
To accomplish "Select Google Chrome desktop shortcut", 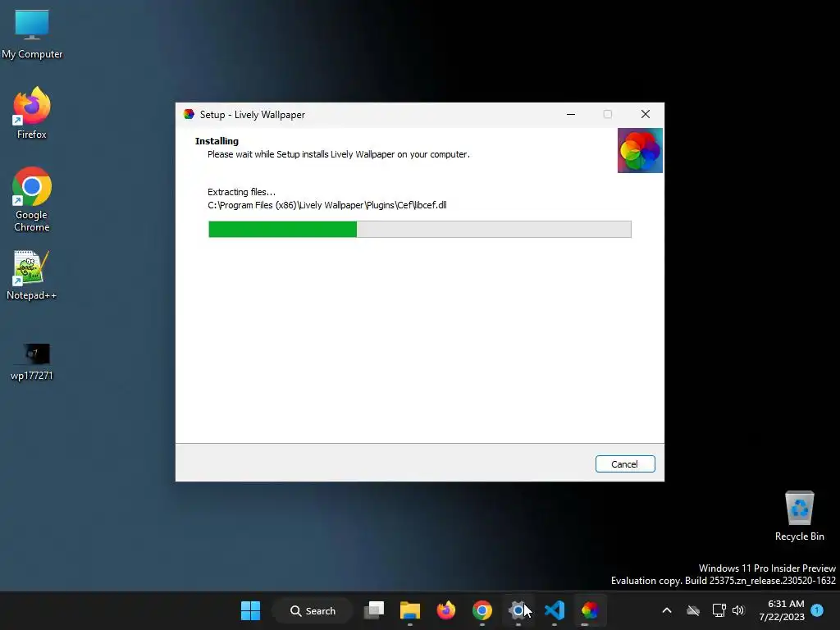I will 32,199.
